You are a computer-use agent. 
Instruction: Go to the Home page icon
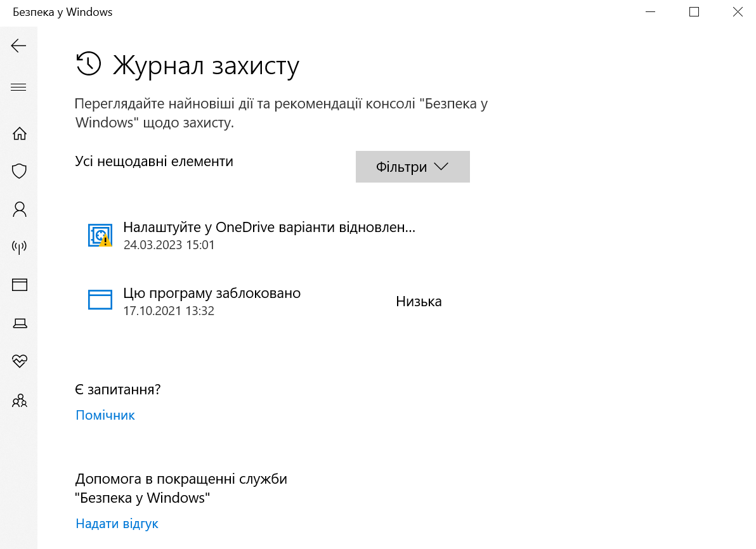point(20,134)
